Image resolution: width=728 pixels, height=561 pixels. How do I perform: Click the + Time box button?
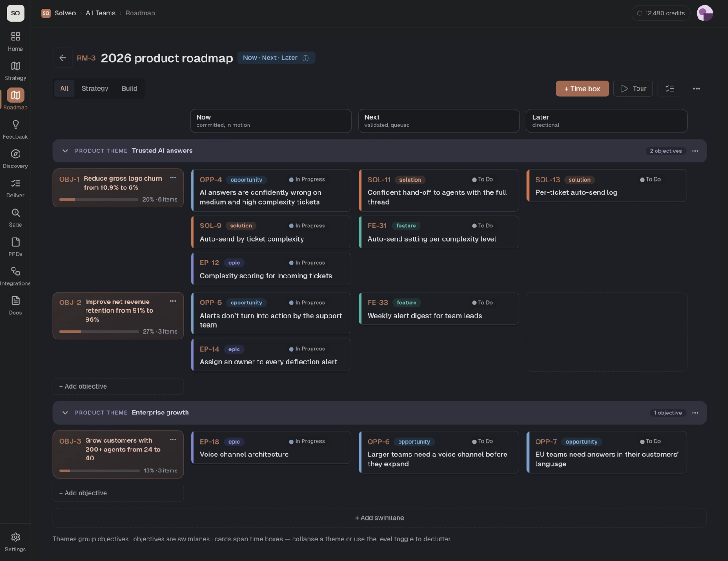pos(582,89)
